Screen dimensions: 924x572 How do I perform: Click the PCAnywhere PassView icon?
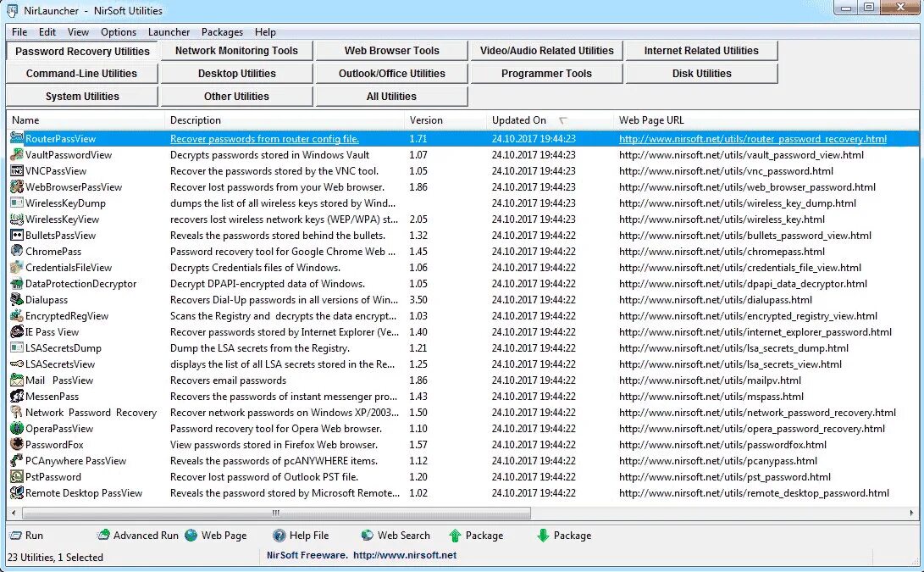point(16,461)
